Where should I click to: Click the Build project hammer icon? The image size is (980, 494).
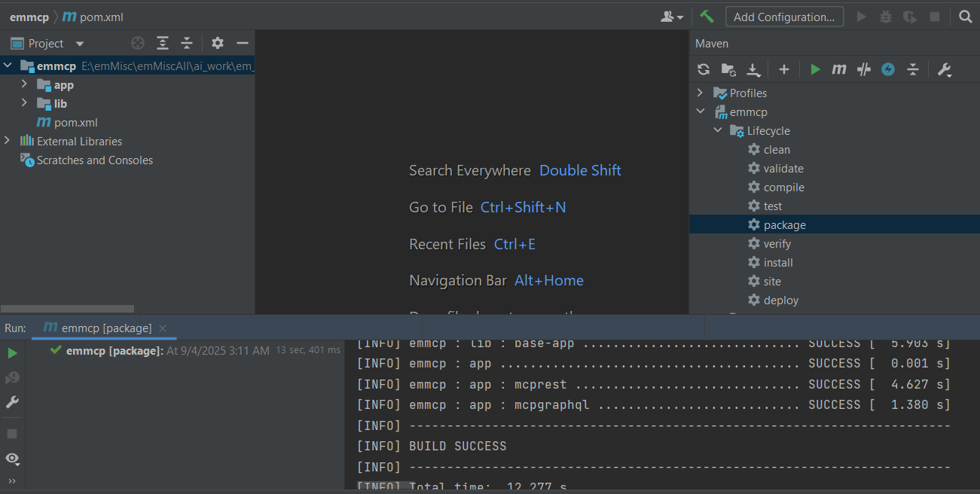pos(707,16)
